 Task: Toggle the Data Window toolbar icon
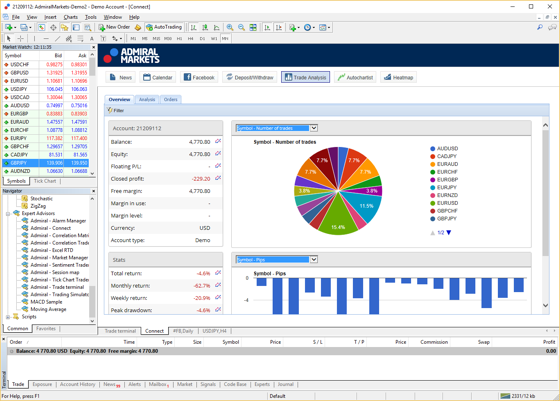pos(53,27)
